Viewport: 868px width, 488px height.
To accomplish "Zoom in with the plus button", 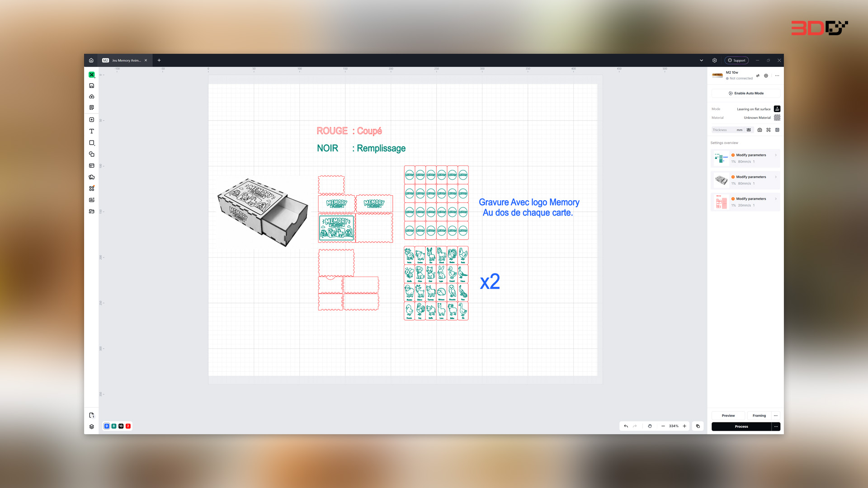I will [684, 426].
